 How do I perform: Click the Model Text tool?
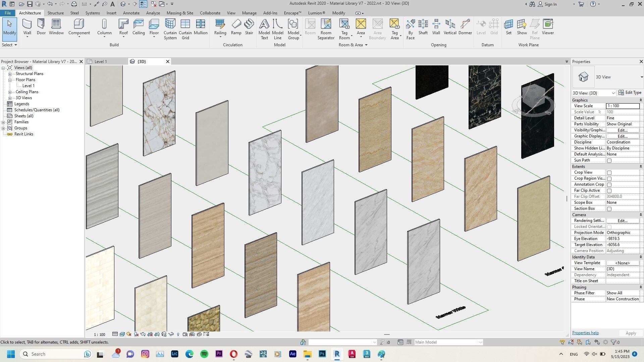click(x=264, y=28)
